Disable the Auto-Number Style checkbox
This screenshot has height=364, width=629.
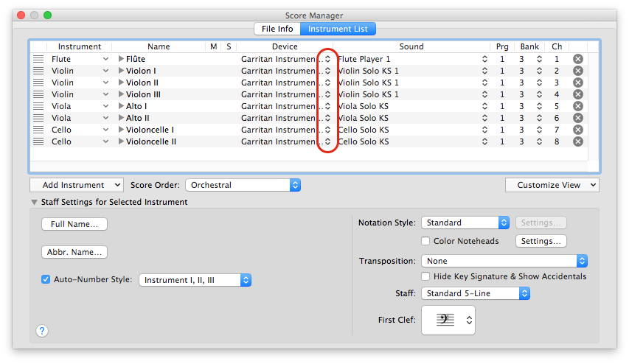click(46, 280)
